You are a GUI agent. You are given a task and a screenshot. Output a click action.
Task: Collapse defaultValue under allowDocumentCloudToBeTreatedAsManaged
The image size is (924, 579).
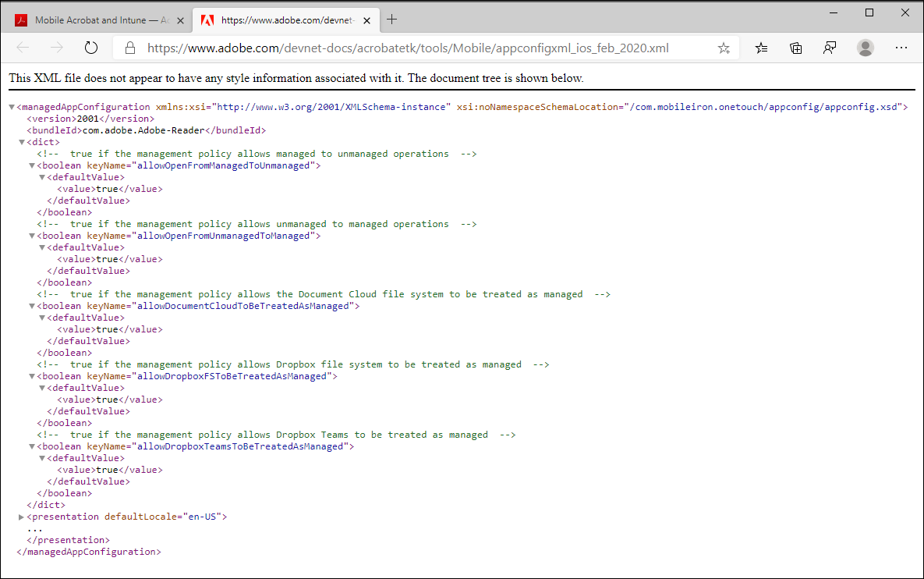(42, 318)
